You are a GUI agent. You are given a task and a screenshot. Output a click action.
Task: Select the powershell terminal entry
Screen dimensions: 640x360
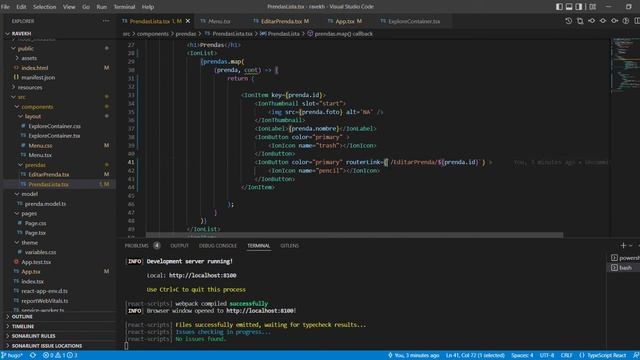[x=626, y=258]
